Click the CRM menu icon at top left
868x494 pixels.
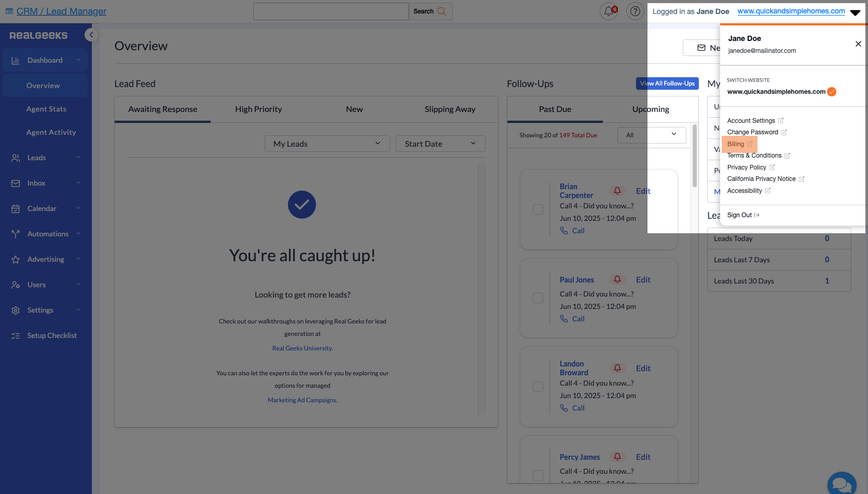pos(9,11)
